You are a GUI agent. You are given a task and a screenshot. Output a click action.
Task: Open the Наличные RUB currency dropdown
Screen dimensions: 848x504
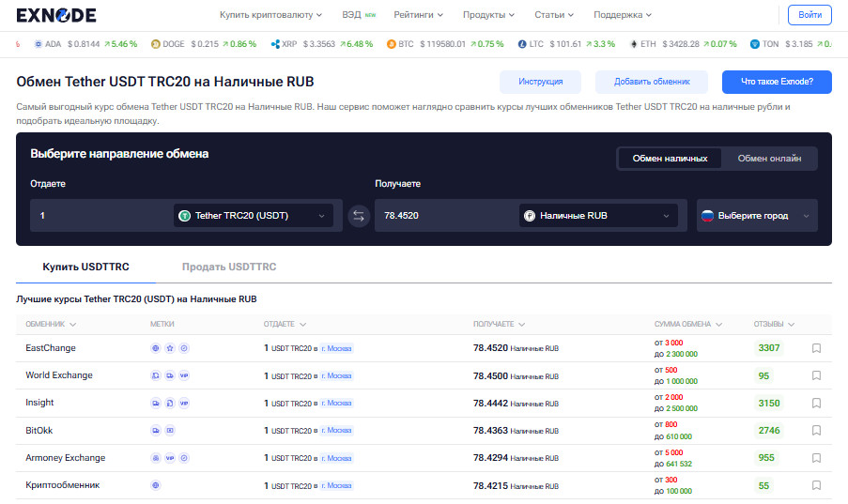[599, 216]
